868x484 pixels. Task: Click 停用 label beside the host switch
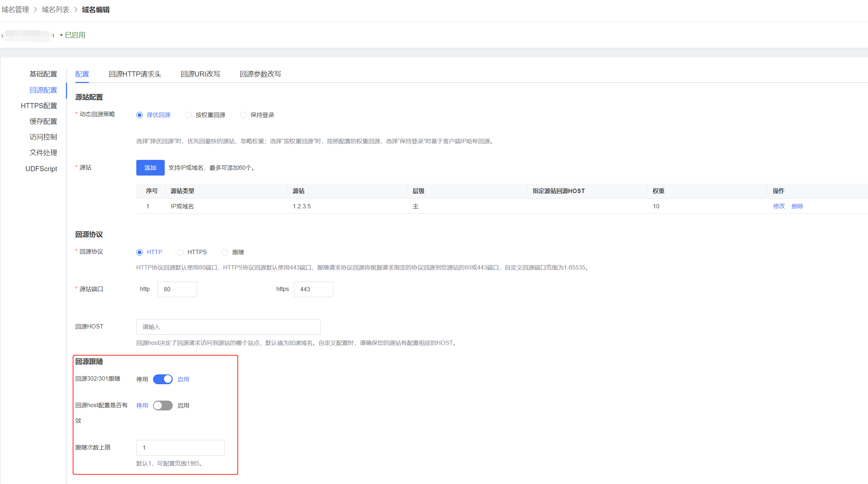coord(142,405)
